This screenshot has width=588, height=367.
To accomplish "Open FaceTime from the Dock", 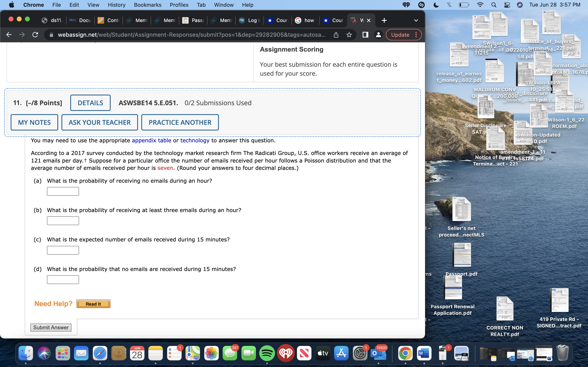I will [248, 353].
